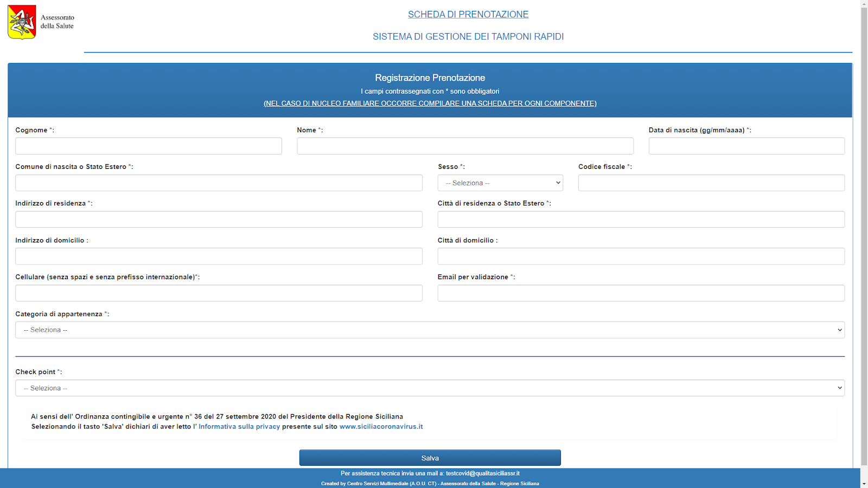The height and width of the screenshot is (488, 868).
Task: Click the SISTEMA DI GESTIONE DEI TAMPONI RAPIDI heading
Action: click(468, 37)
